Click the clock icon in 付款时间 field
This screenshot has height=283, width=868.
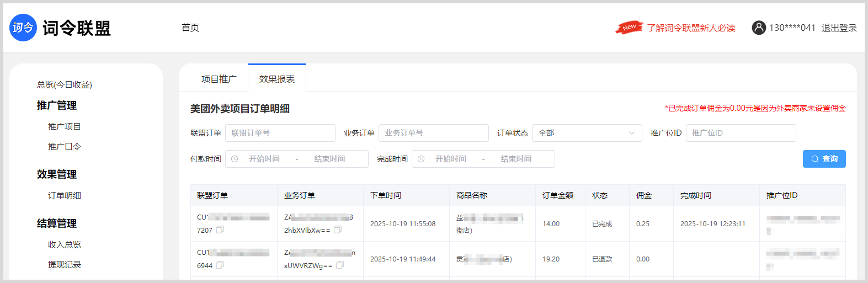[235, 159]
